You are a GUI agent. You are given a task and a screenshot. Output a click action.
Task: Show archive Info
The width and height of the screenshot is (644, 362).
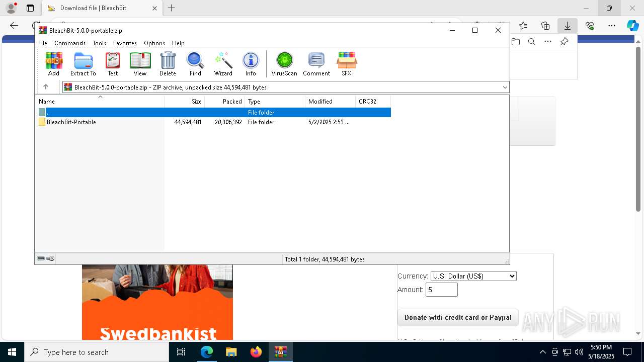click(x=251, y=64)
